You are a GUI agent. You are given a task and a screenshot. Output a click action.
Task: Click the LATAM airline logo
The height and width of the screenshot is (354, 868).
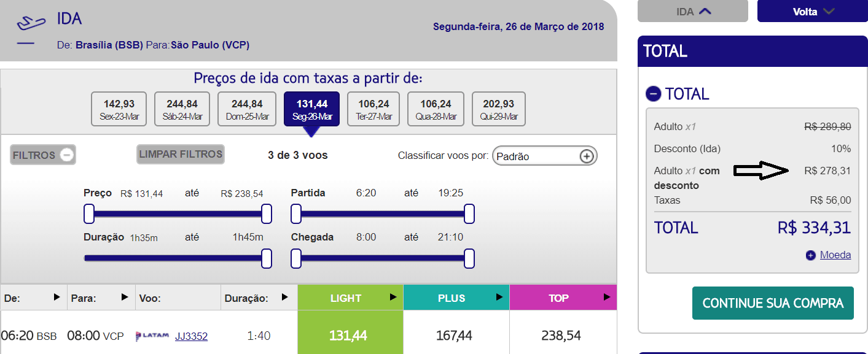click(152, 336)
